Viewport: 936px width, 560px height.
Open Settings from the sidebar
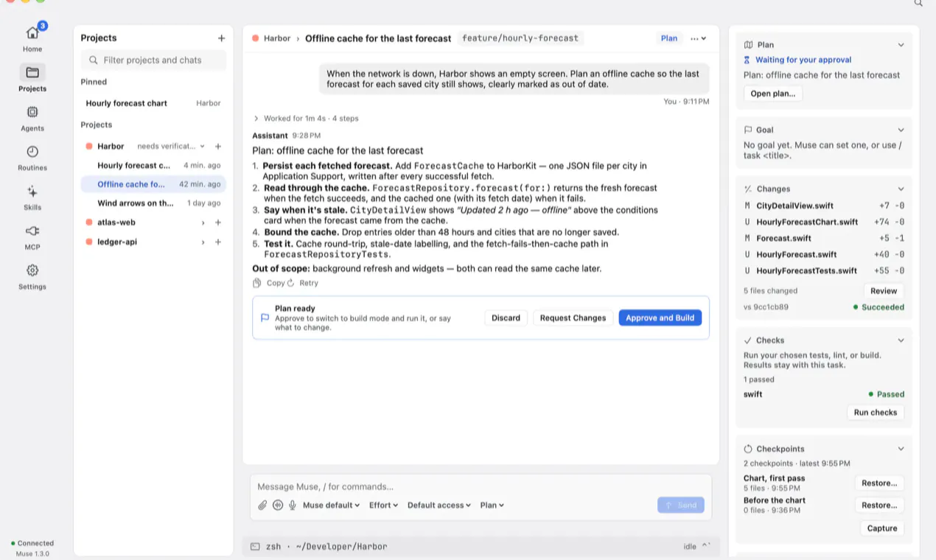pyautogui.click(x=32, y=276)
